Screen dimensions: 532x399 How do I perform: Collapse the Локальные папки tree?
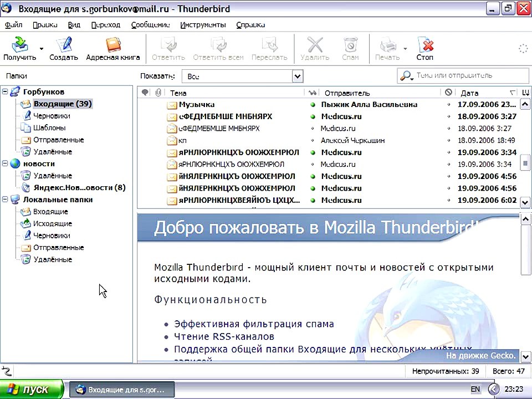click(5, 199)
